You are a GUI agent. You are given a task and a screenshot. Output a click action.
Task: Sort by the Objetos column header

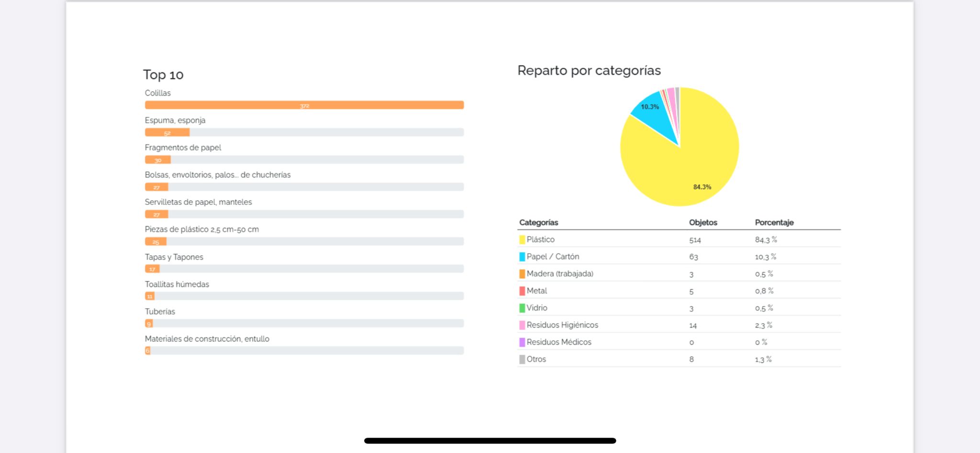(703, 222)
